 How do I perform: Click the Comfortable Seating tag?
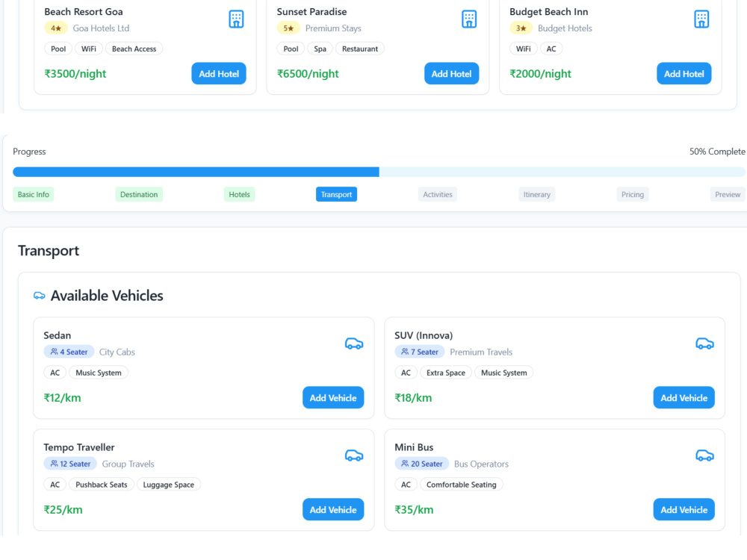[461, 485]
